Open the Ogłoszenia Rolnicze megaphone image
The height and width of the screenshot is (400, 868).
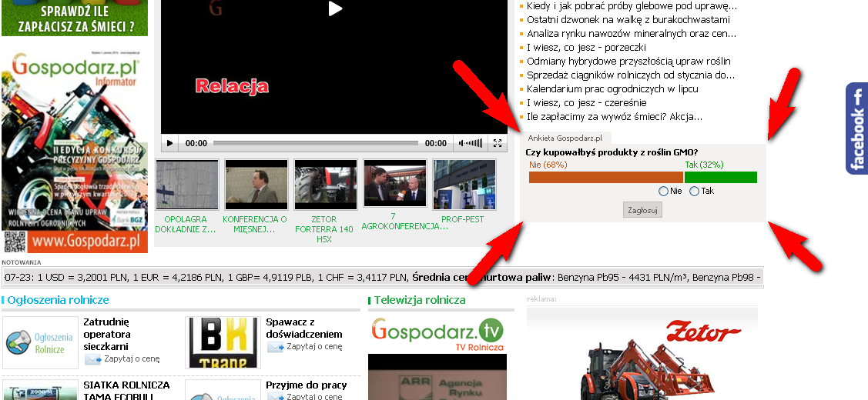(x=40, y=342)
